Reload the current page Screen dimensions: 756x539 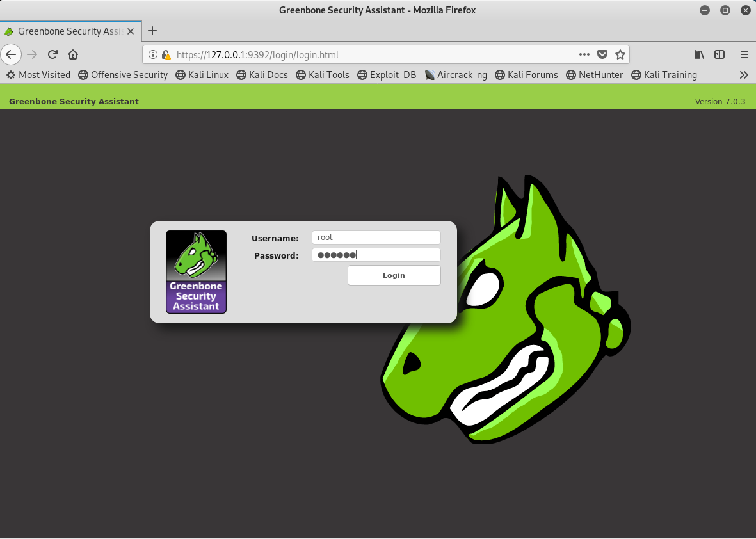(52, 54)
